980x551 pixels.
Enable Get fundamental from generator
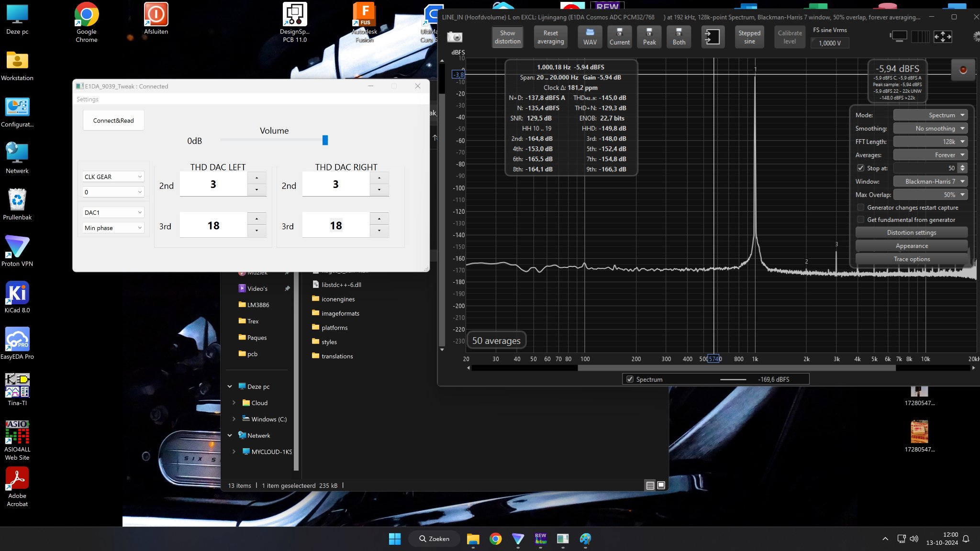(860, 220)
